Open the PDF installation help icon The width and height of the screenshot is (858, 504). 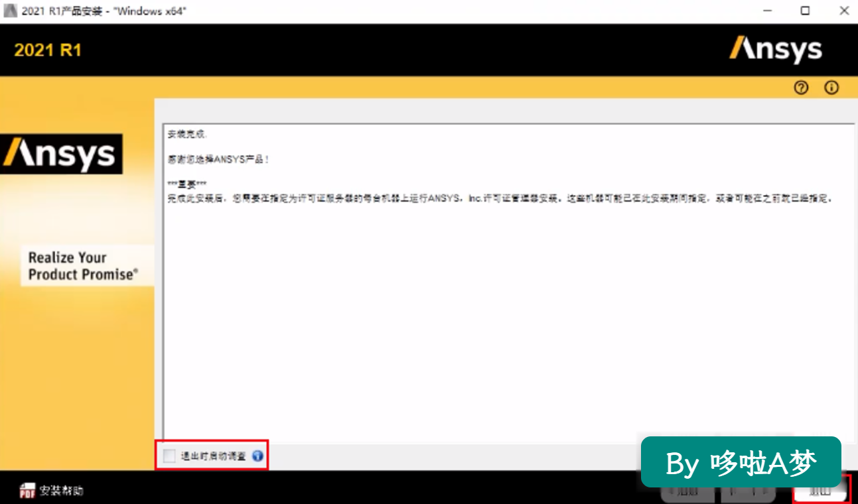27,491
